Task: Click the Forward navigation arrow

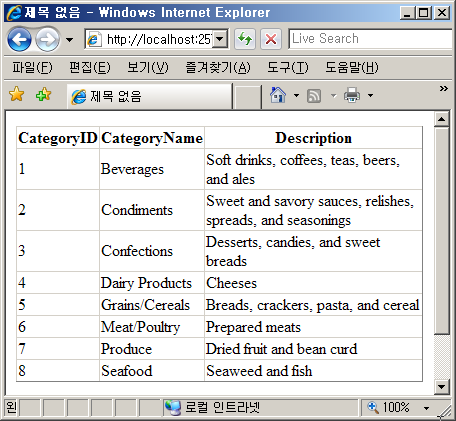Action: click(x=47, y=39)
